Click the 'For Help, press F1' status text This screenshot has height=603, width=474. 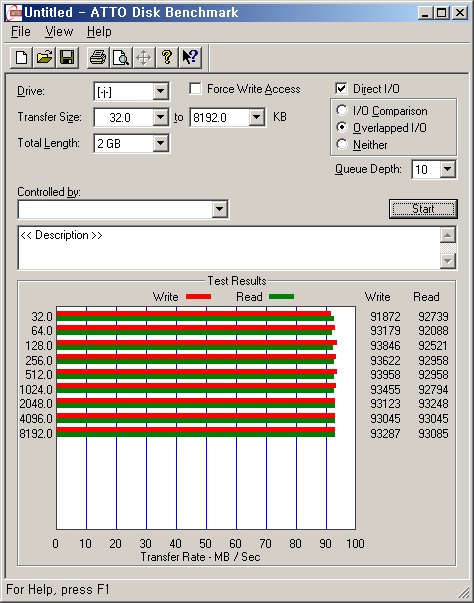(58, 590)
